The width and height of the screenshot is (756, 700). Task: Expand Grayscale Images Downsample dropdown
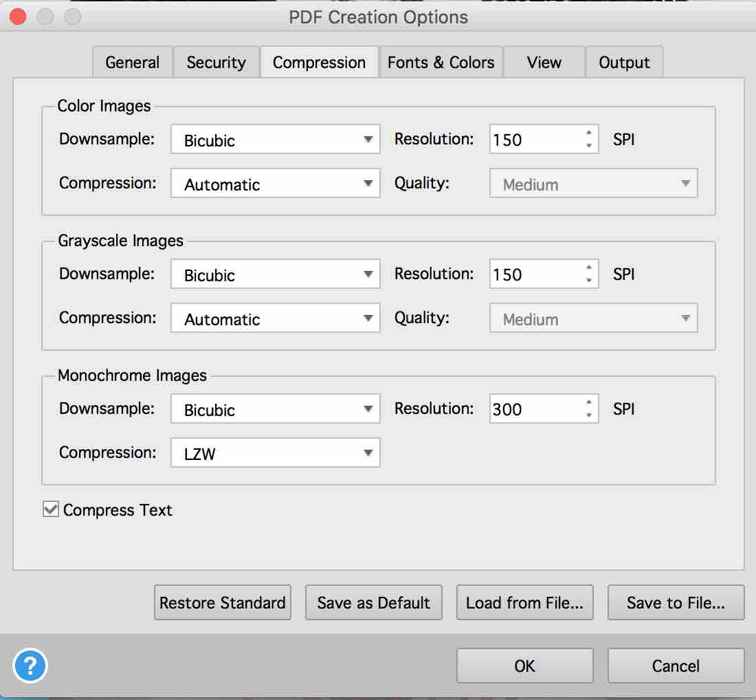tap(276, 274)
